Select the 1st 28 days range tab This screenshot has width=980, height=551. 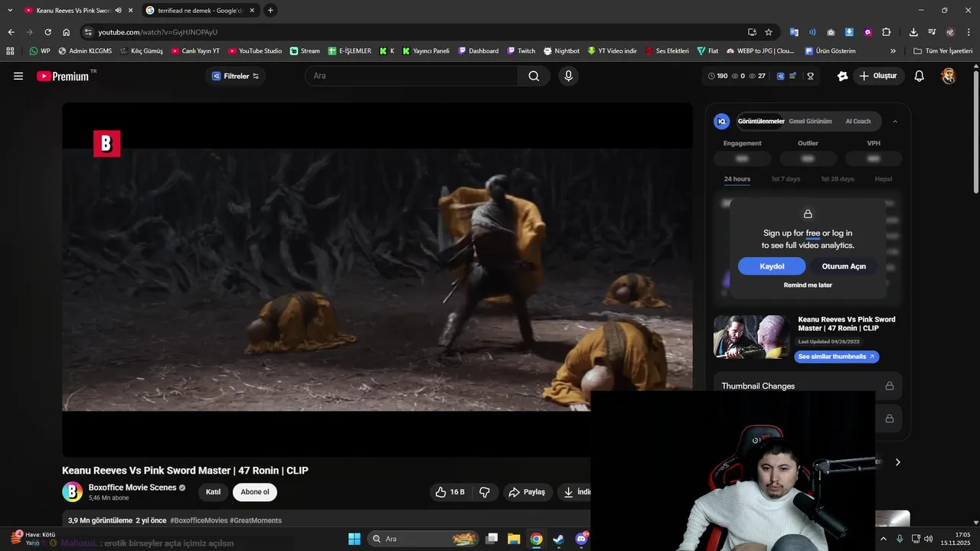(x=837, y=179)
